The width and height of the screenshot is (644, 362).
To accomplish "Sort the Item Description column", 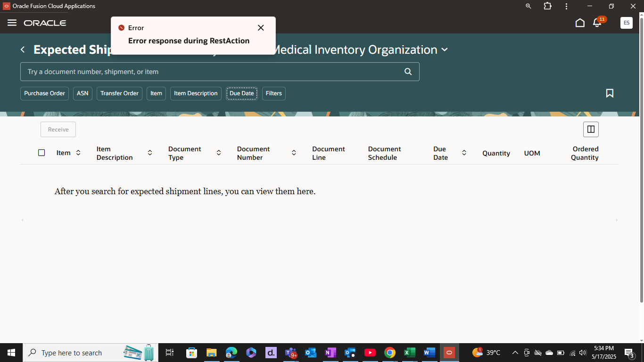I will 149,152.
